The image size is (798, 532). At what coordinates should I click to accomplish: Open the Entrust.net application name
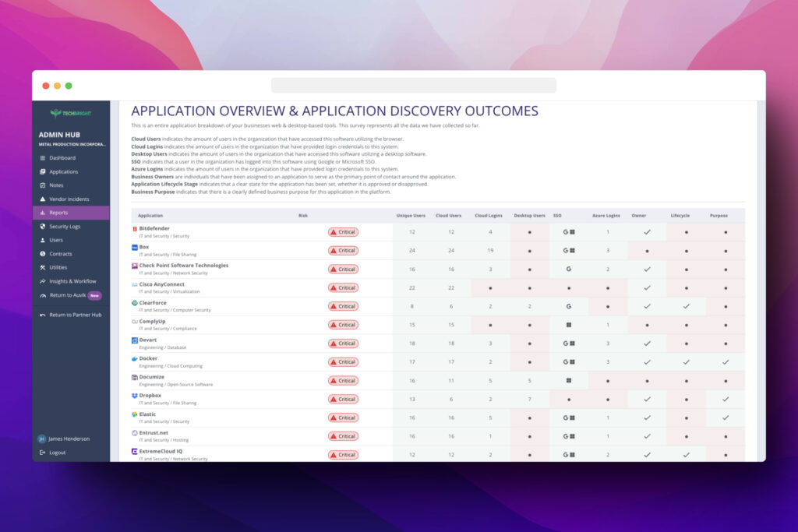pyautogui.click(x=154, y=433)
